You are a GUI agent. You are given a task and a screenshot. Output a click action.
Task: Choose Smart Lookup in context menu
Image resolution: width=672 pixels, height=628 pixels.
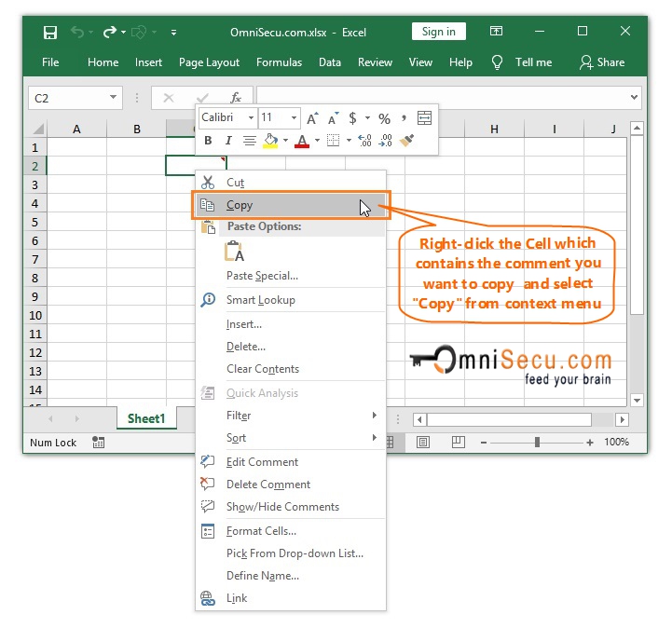point(291,300)
